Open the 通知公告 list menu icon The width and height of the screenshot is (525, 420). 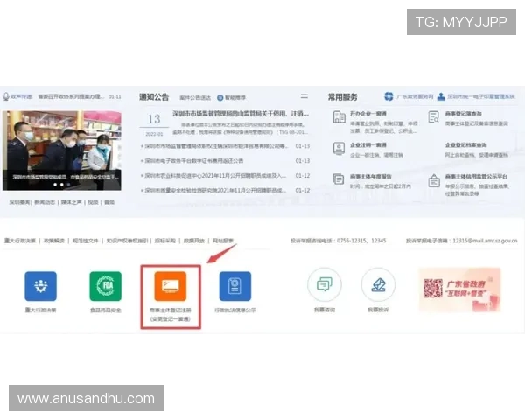[304, 96]
